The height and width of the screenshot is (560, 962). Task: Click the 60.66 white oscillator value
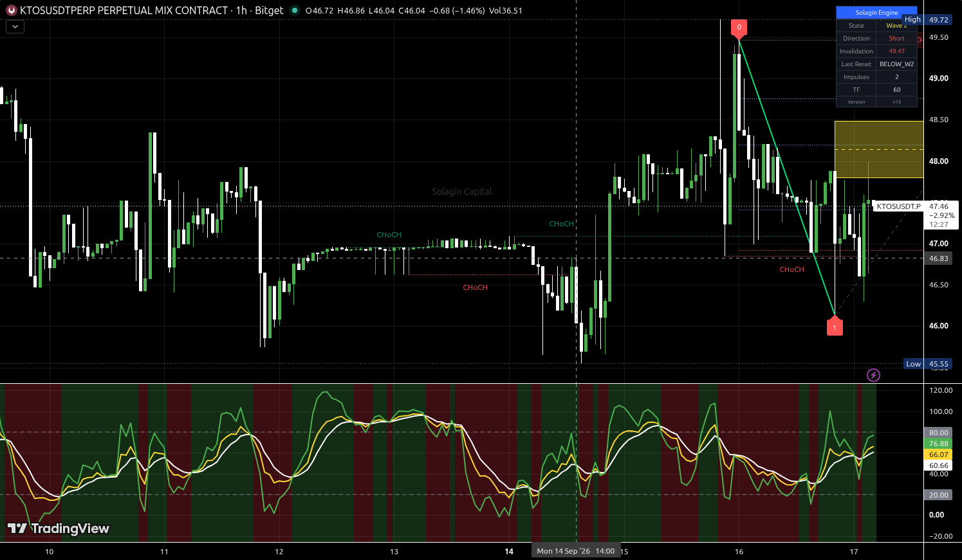[x=938, y=465]
